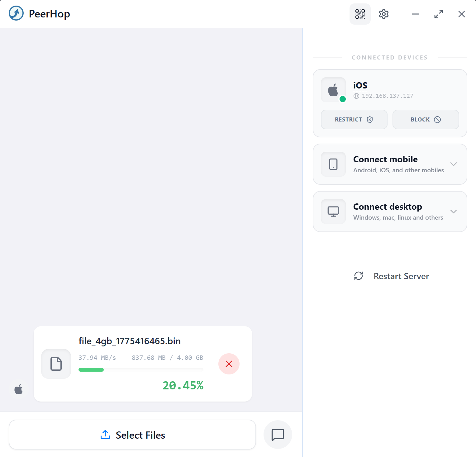Click the transfer progress bar

141,370
